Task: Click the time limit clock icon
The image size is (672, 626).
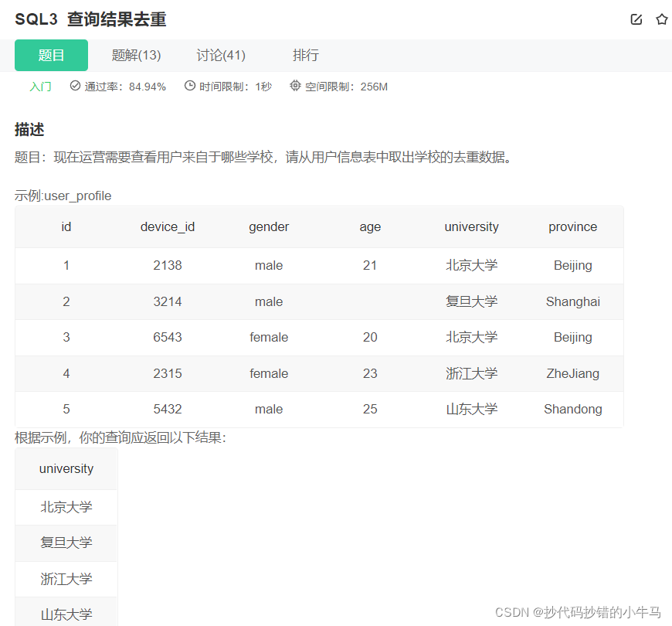Action: click(190, 86)
